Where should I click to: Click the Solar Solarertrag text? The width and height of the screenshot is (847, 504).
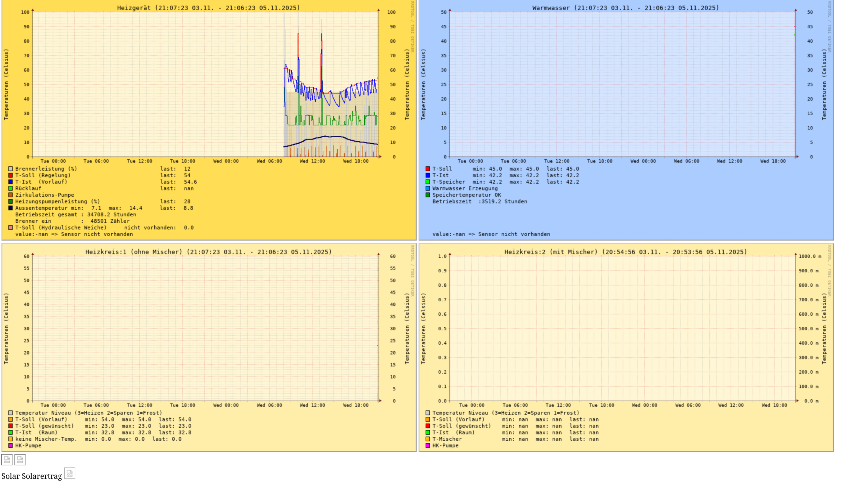tap(32, 476)
